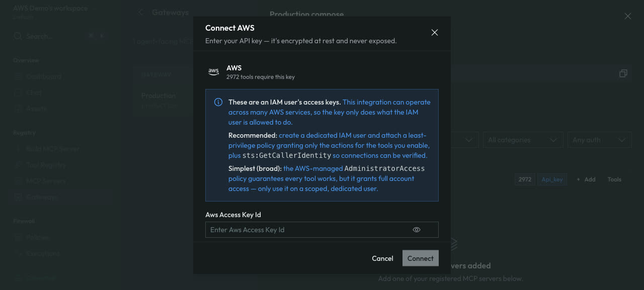
Task: Click the AdministratorAccess policy name
Action: (x=384, y=168)
